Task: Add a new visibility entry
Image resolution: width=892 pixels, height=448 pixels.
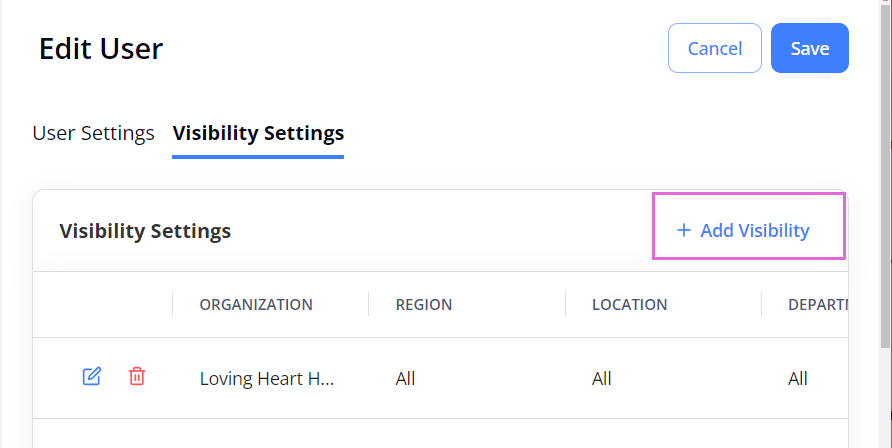Action: click(743, 230)
